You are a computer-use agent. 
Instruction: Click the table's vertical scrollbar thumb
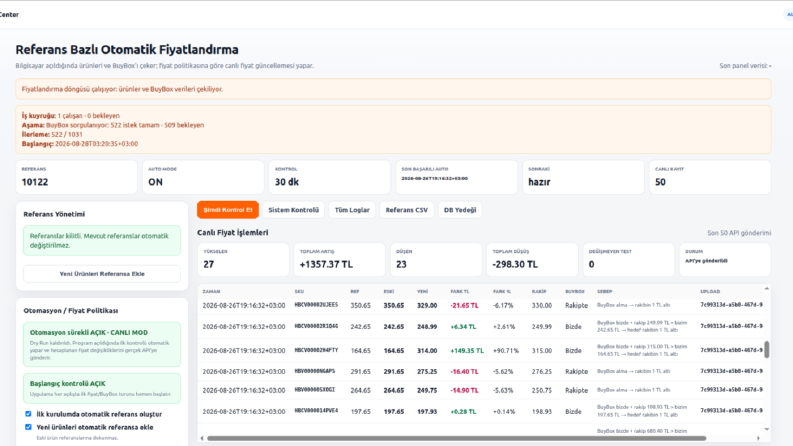tap(767, 349)
